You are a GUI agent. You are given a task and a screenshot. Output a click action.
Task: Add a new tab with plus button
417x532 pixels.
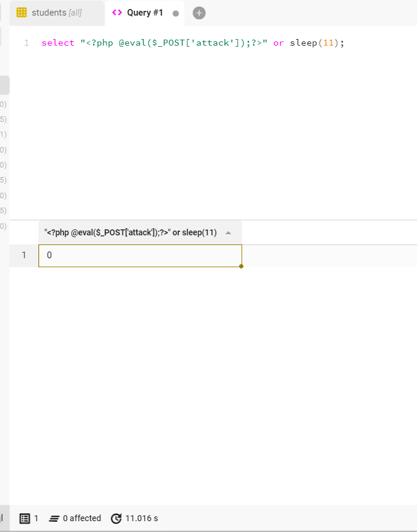coord(199,13)
